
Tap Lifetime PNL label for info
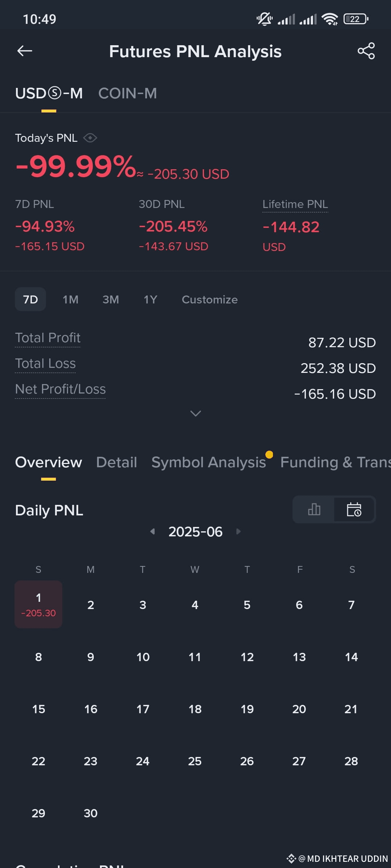pyautogui.click(x=295, y=204)
